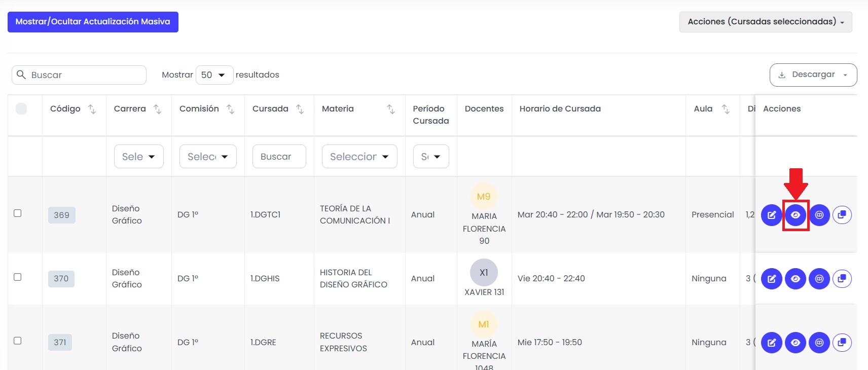Click circular target icon for row 369
Image resolution: width=868 pixels, height=370 pixels.
[819, 215]
